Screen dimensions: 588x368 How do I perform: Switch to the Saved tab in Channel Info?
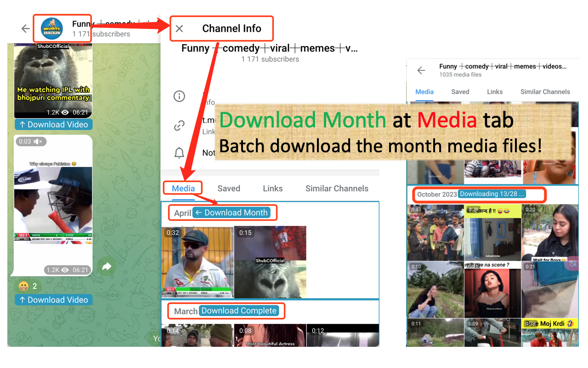228,188
